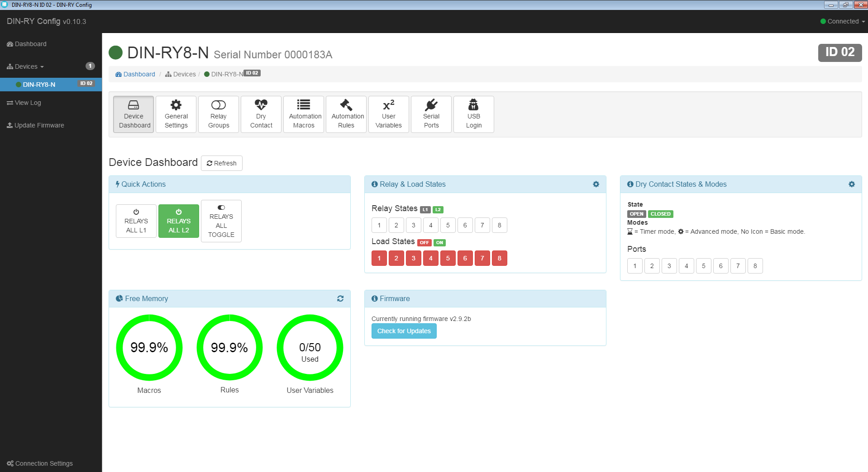The height and width of the screenshot is (472, 868).
Task: Click Check for Updates button
Action: pos(404,331)
